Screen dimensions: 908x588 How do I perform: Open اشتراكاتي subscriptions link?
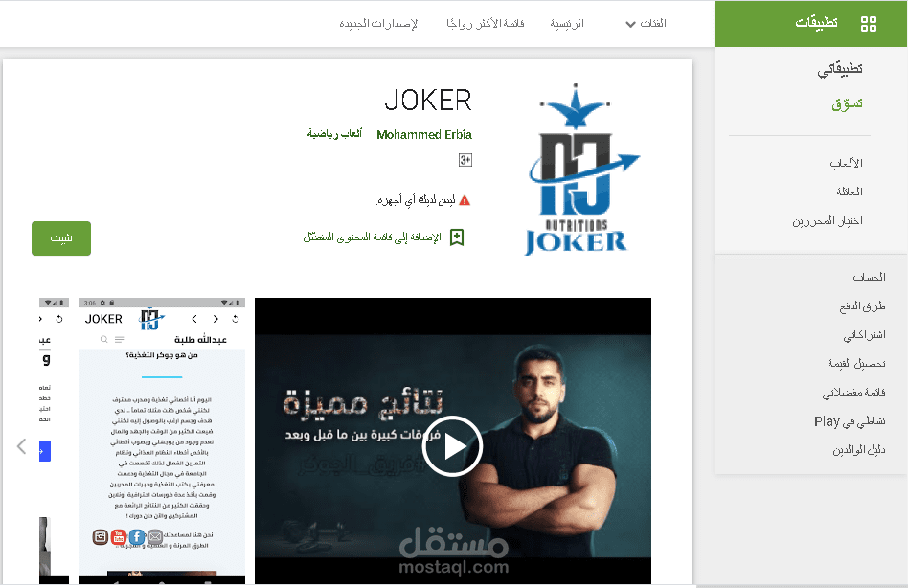click(864, 335)
